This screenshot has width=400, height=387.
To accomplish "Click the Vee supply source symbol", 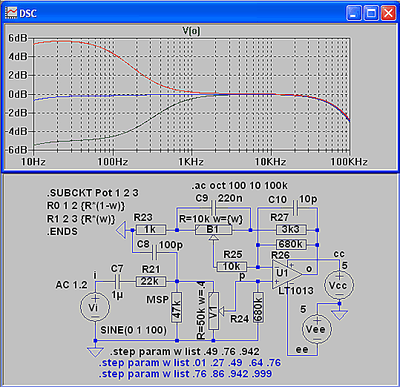I will 316,329.
